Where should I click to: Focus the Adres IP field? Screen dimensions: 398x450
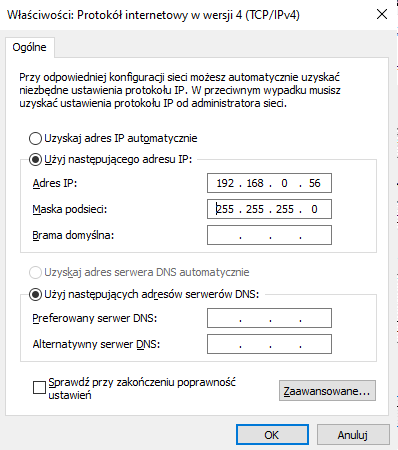click(x=269, y=183)
